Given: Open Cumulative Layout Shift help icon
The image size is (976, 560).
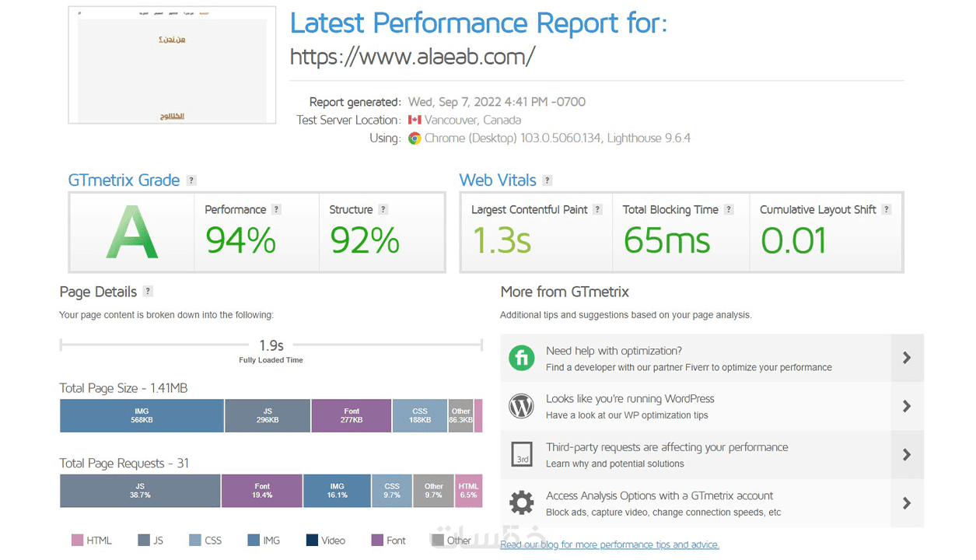Looking at the screenshot, I should [x=887, y=210].
